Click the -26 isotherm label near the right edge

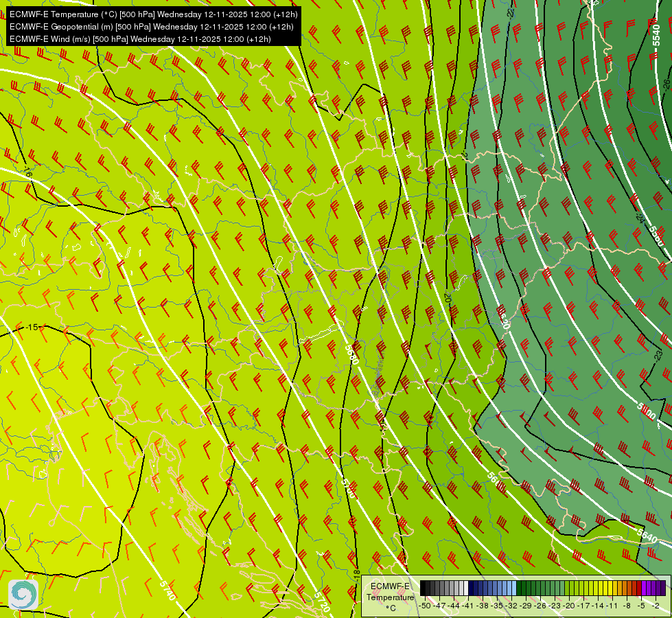point(667,85)
